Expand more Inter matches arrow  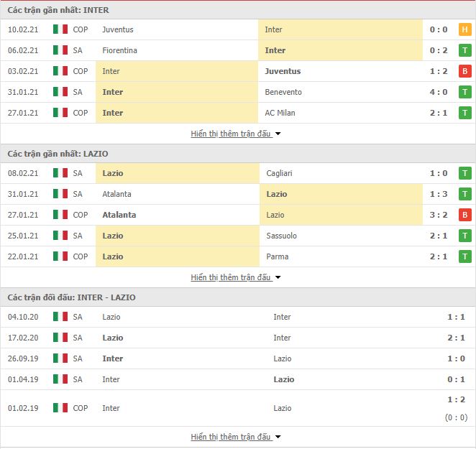278,134
